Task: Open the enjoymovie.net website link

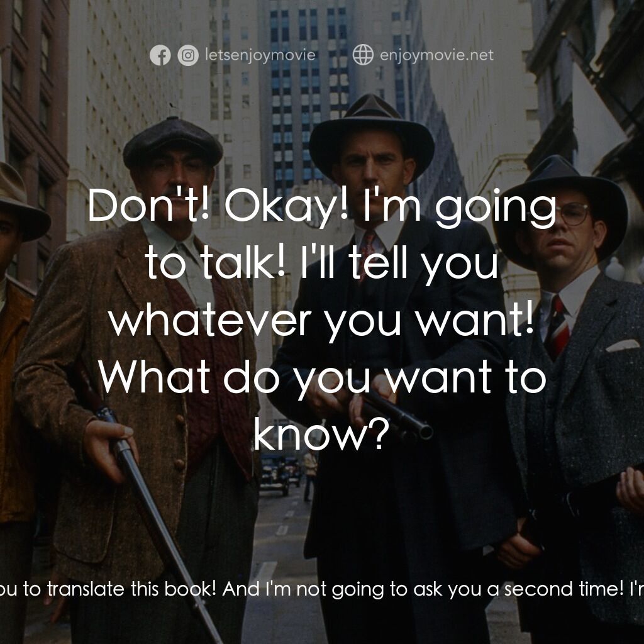Action: point(436,55)
